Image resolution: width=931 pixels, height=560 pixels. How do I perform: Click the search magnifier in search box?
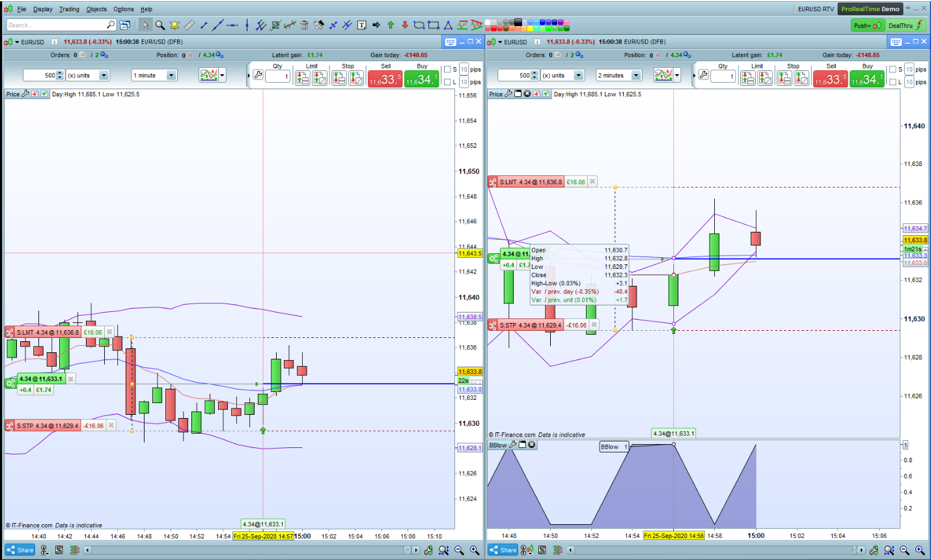point(110,25)
